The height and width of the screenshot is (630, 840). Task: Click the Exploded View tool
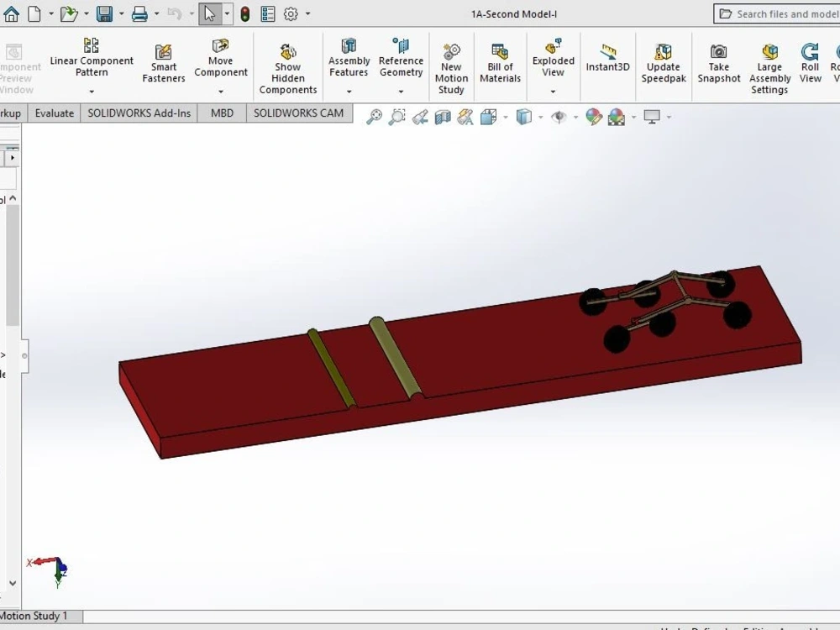point(553,58)
